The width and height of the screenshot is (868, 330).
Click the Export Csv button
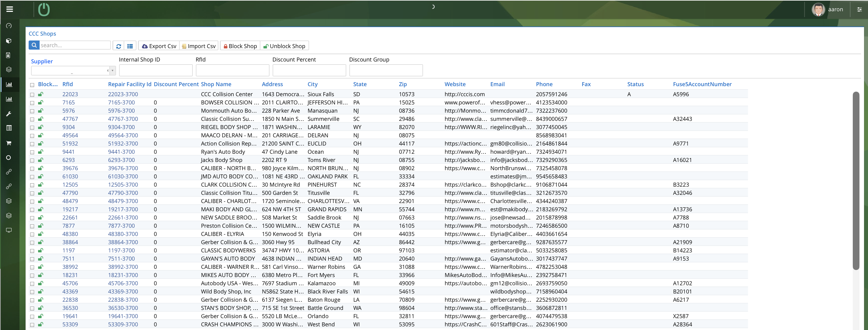coord(159,46)
